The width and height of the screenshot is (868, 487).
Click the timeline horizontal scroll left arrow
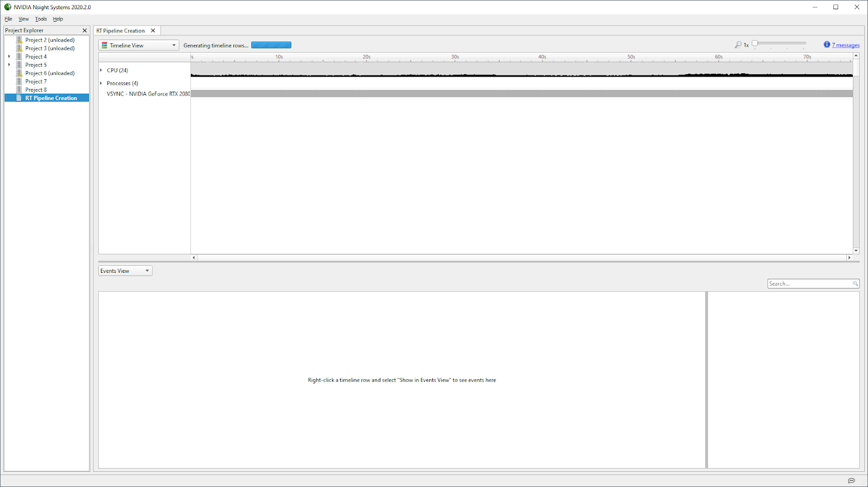194,258
